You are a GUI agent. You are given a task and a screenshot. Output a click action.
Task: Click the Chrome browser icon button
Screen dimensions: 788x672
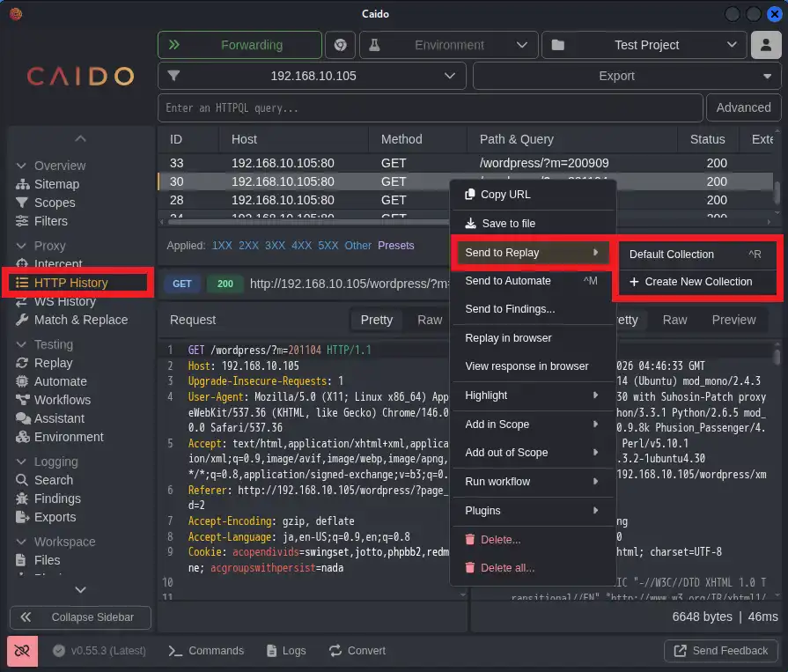(340, 45)
